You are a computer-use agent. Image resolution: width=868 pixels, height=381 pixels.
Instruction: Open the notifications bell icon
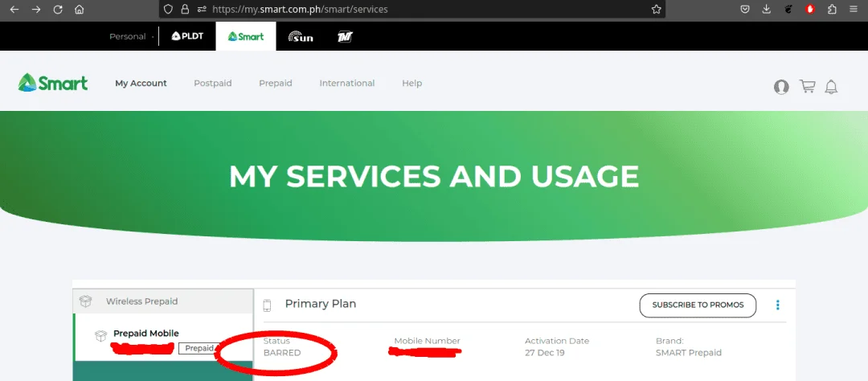click(x=832, y=87)
